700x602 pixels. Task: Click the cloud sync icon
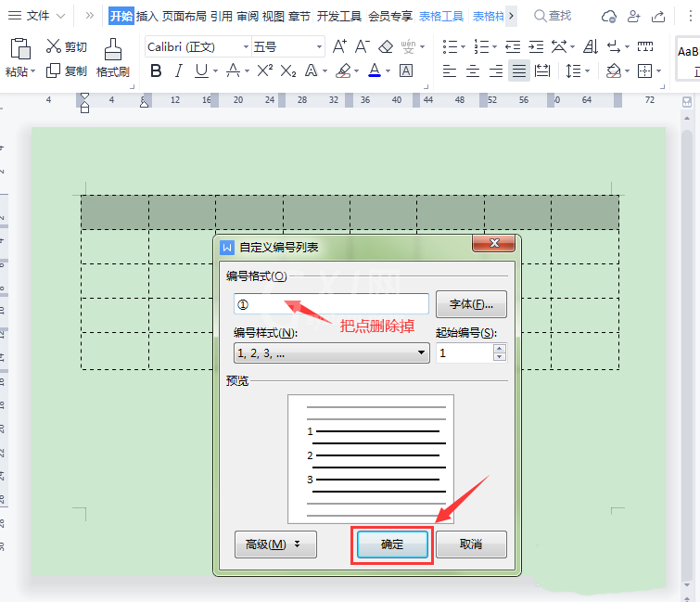[609, 17]
